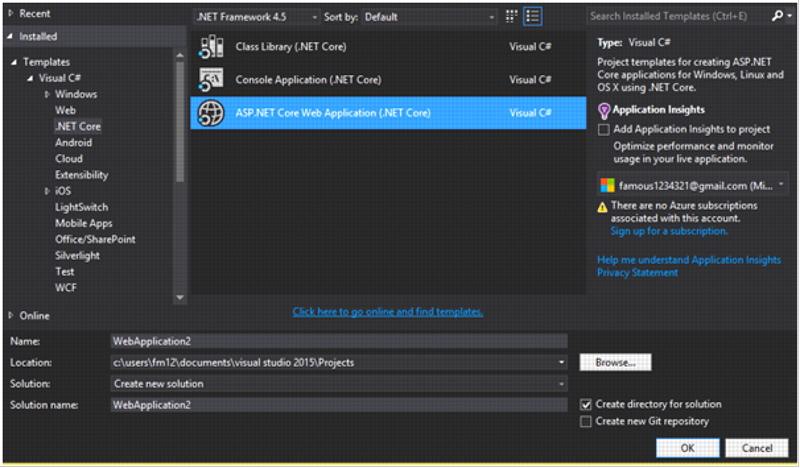Viewport: 800px width, 468px height.
Task: Expand the Online section
Action: pos(11,315)
